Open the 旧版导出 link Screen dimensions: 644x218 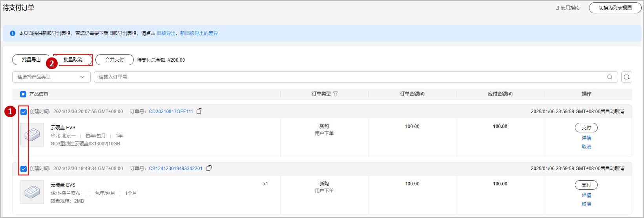coord(166,33)
